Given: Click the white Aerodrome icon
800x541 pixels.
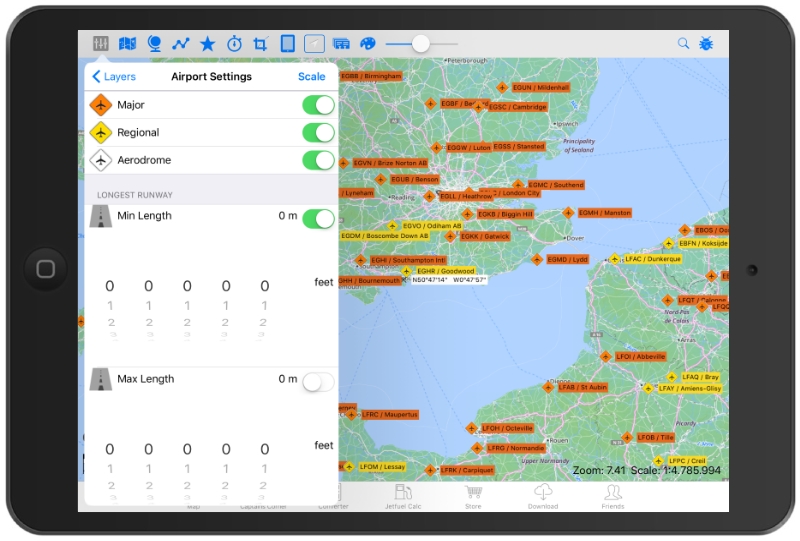Looking at the screenshot, I should point(101,160).
